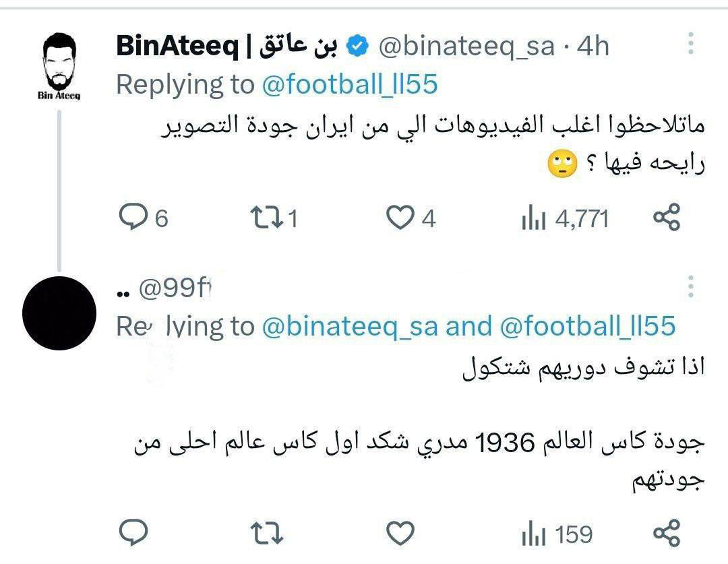Open more options on second reply
Viewport: 728px width, 564px height.
tap(691, 286)
